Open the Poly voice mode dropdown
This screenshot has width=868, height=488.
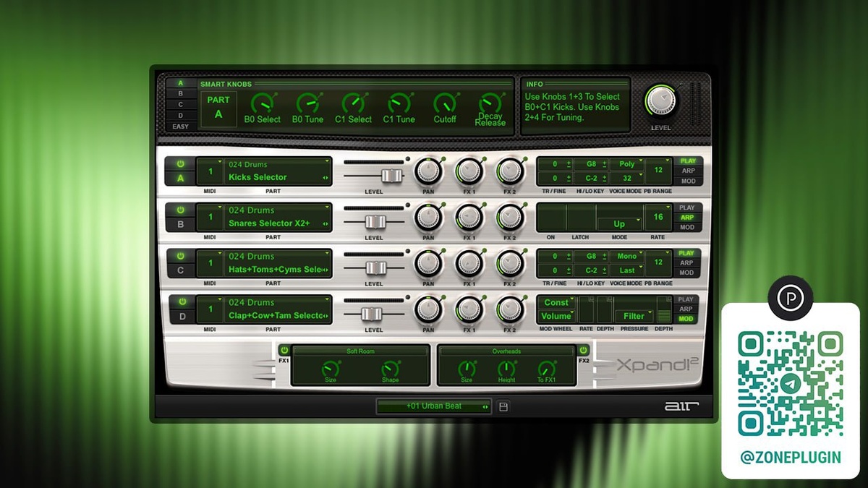point(626,164)
